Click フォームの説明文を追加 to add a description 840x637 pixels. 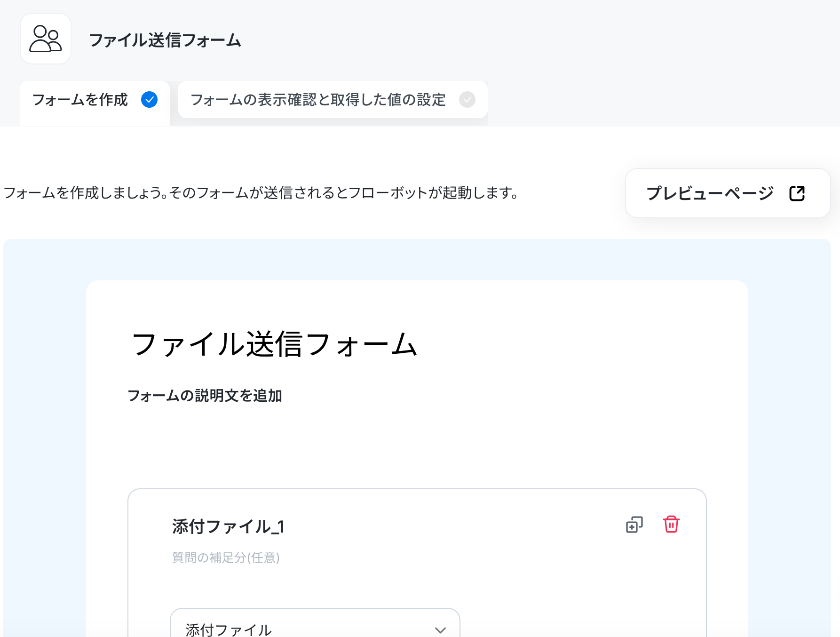pyautogui.click(x=205, y=396)
